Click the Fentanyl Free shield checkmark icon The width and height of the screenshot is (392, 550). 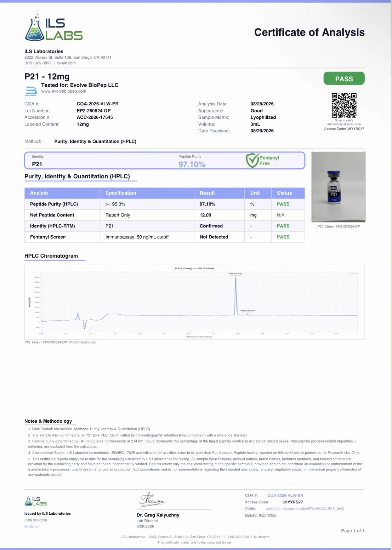coord(252,160)
